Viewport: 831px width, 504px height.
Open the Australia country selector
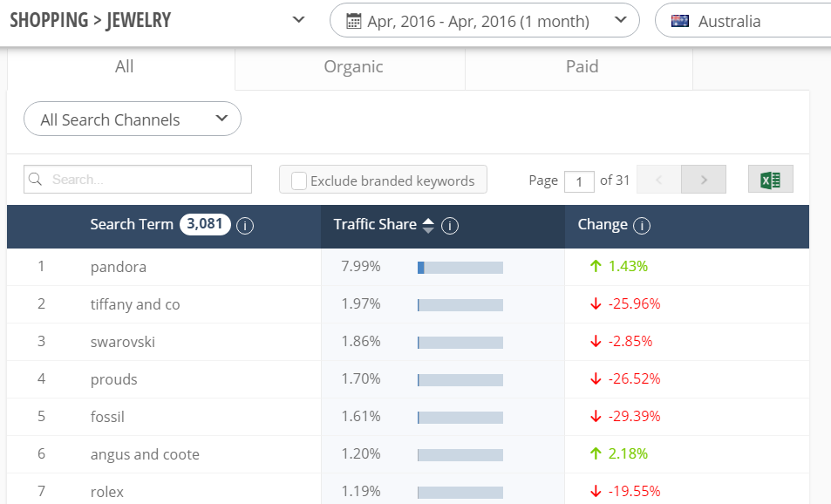(743, 21)
